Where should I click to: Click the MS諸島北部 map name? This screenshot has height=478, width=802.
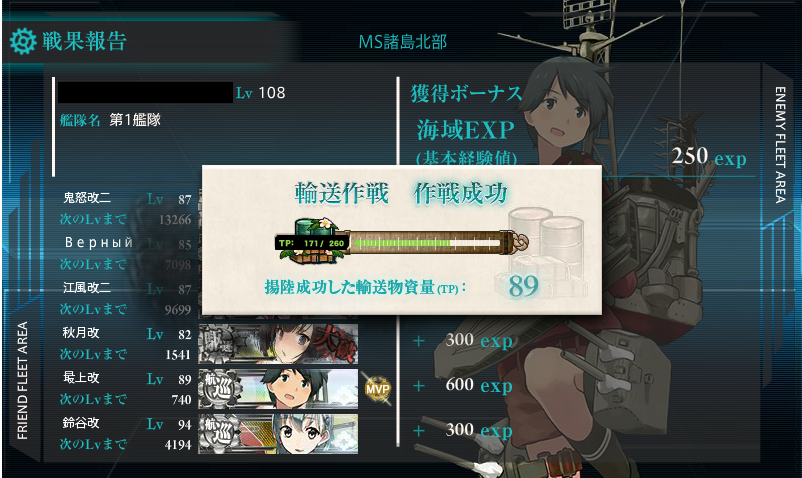pyautogui.click(x=403, y=41)
